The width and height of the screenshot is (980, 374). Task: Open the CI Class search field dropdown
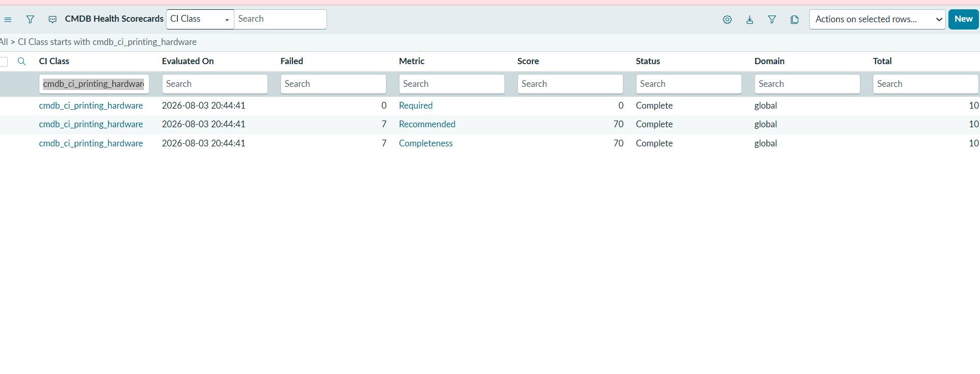tap(200, 19)
